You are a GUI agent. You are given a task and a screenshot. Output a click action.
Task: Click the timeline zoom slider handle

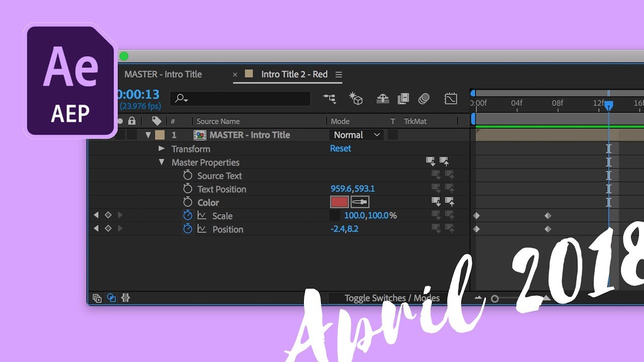click(x=495, y=299)
